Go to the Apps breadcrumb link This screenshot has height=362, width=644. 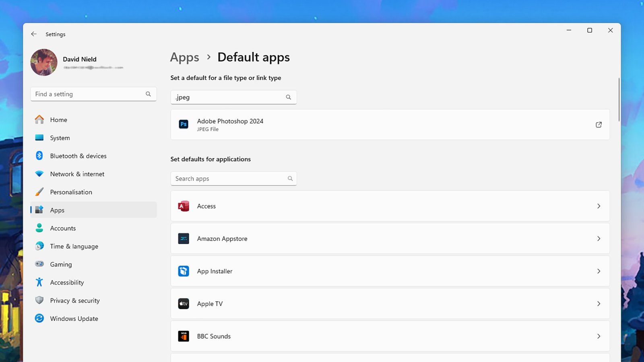click(184, 58)
